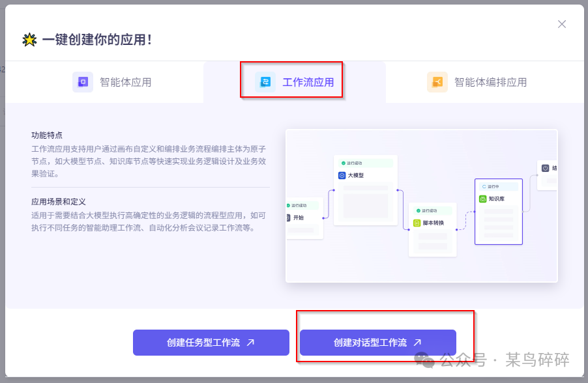Click the 创建任务型工作流 button
Viewport: 588px width, 383px height.
[211, 342]
